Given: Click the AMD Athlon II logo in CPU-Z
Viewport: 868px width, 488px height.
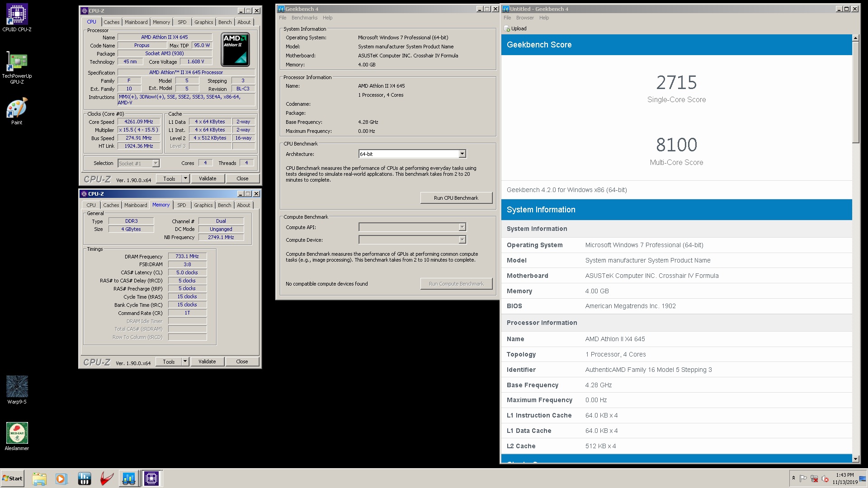Looking at the screenshot, I should pyautogui.click(x=235, y=49).
